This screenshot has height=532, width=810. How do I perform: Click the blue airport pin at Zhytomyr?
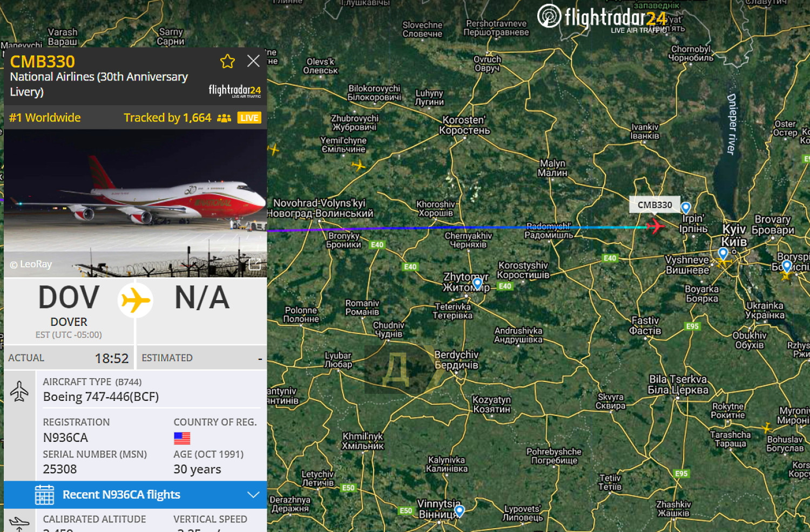coord(477,283)
